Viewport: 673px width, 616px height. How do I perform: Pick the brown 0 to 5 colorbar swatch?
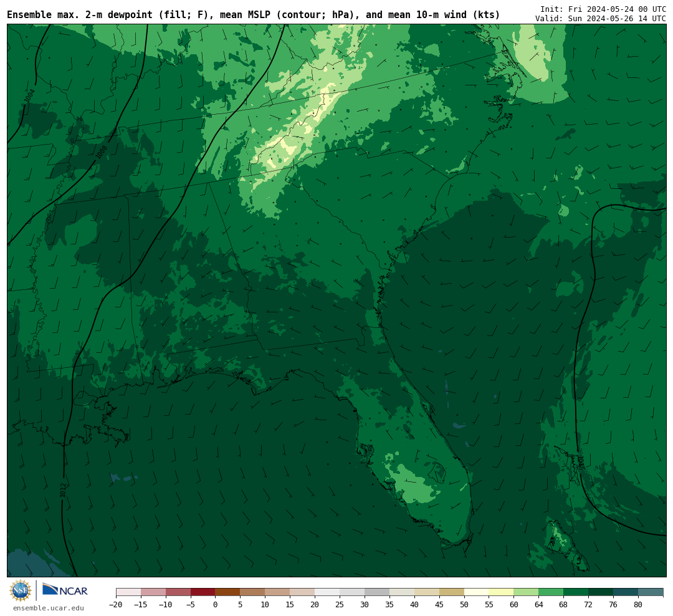click(x=227, y=592)
